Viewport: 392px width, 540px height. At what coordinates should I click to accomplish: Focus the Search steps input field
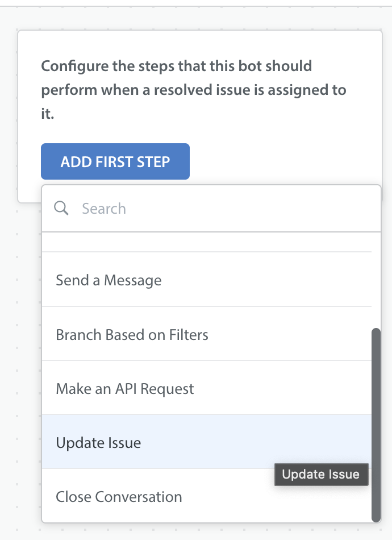(x=211, y=209)
